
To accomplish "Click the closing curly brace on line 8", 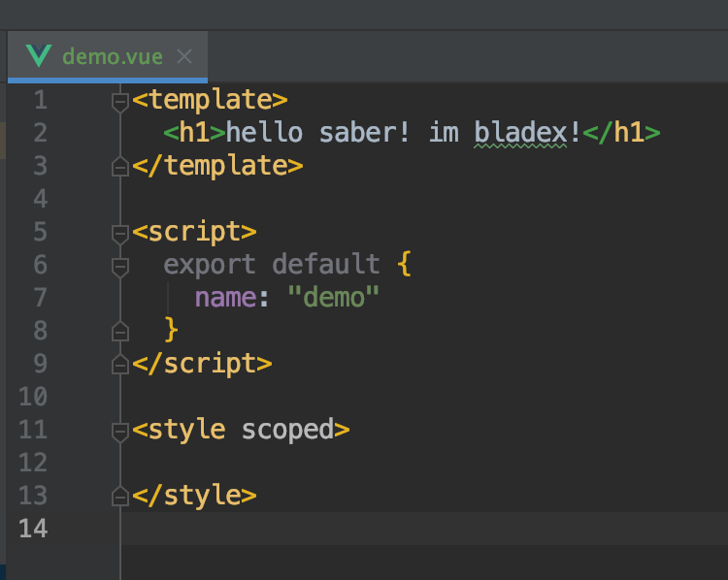I will click(171, 330).
